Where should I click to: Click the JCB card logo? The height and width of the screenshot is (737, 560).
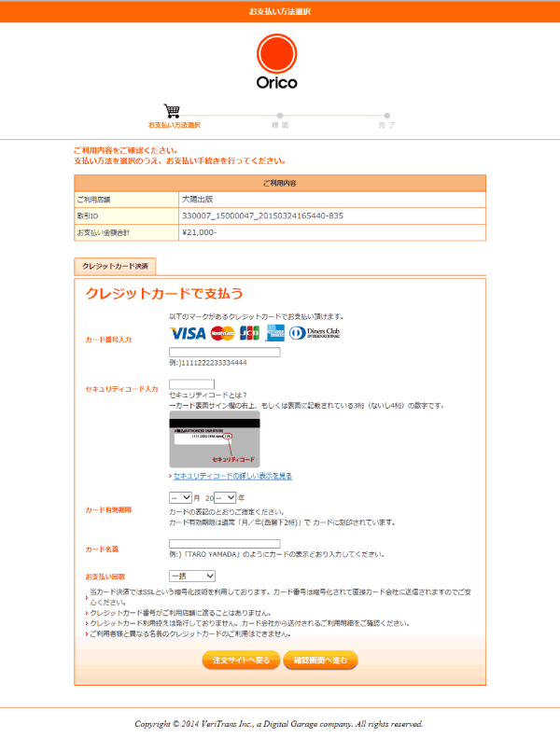pos(249,333)
